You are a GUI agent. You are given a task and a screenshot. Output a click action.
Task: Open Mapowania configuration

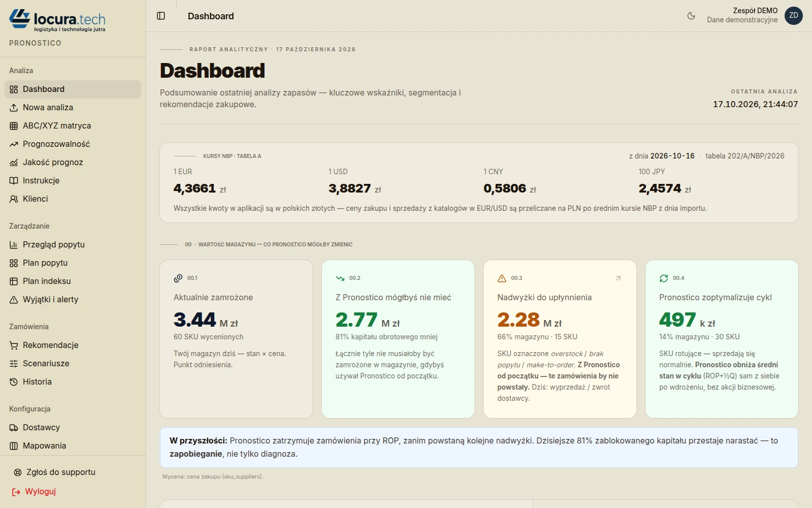click(x=73, y=446)
